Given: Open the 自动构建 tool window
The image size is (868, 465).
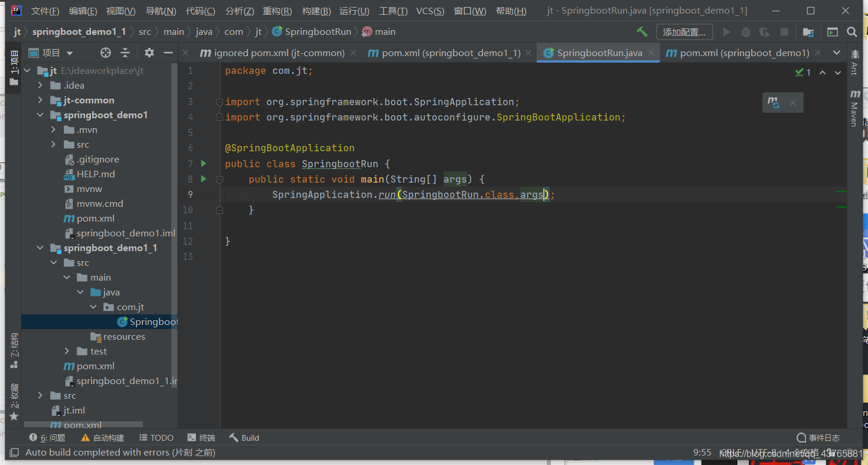Looking at the screenshot, I should coord(103,438).
